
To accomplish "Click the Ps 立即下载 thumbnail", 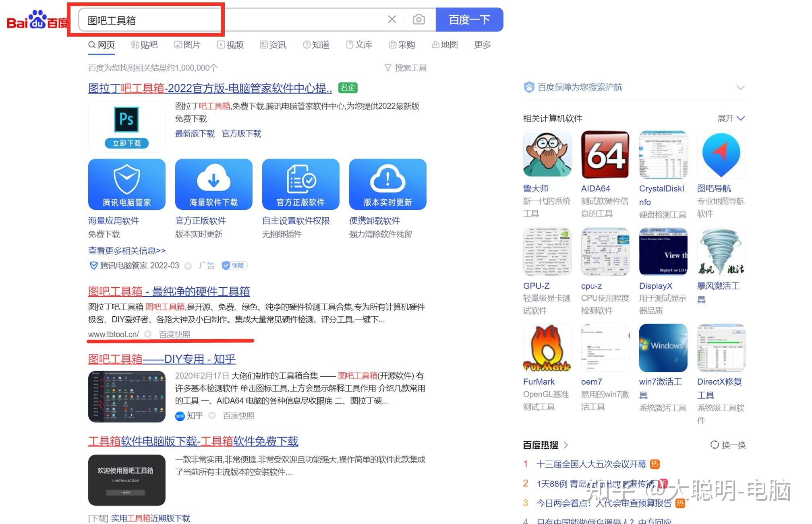I will pyautogui.click(x=126, y=127).
